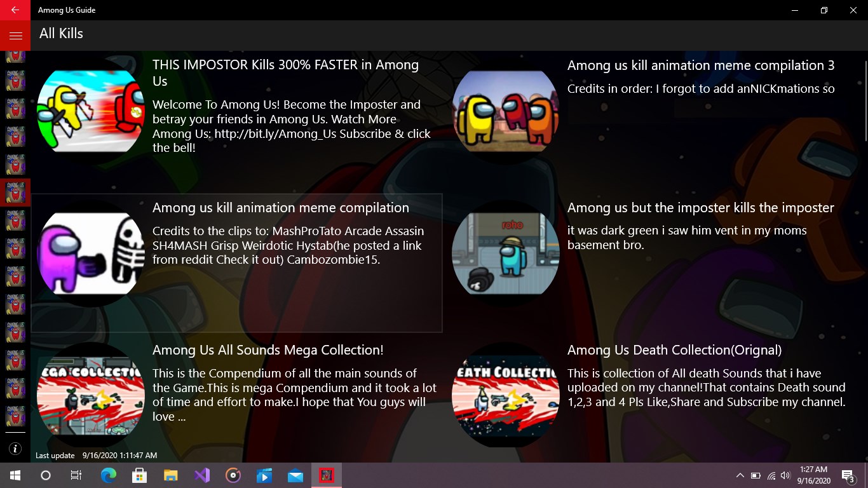868x488 pixels.
Task: Open Wi-Fi network settings in tray
Action: tap(771, 475)
